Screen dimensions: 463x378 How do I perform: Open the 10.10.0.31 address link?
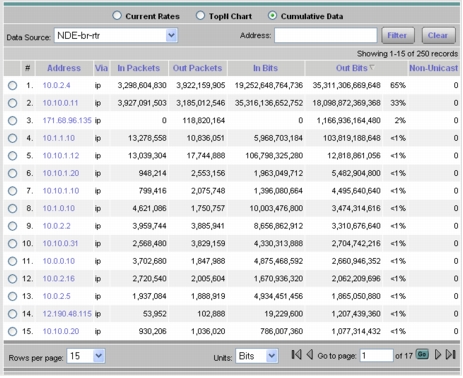click(x=60, y=244)
